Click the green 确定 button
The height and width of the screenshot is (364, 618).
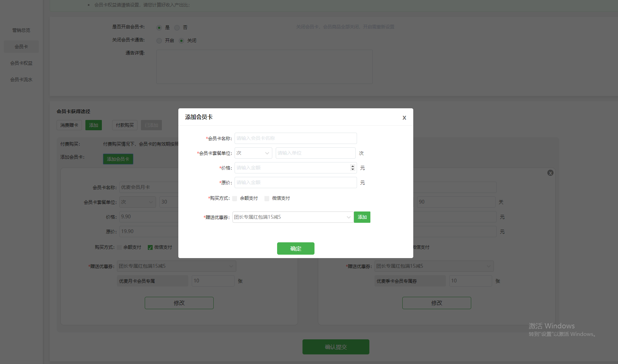[296, 248]
